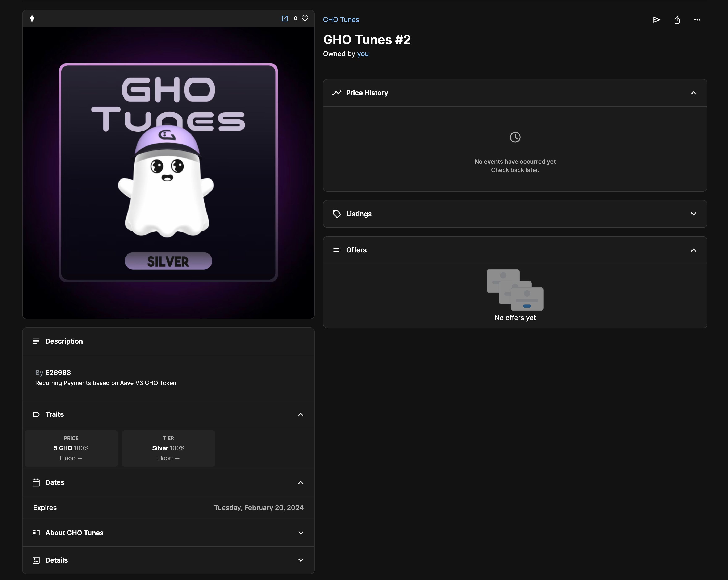Click the 'About GHO Tunes' header title
The width and height of the screenshot is (728, 580).
74,533
